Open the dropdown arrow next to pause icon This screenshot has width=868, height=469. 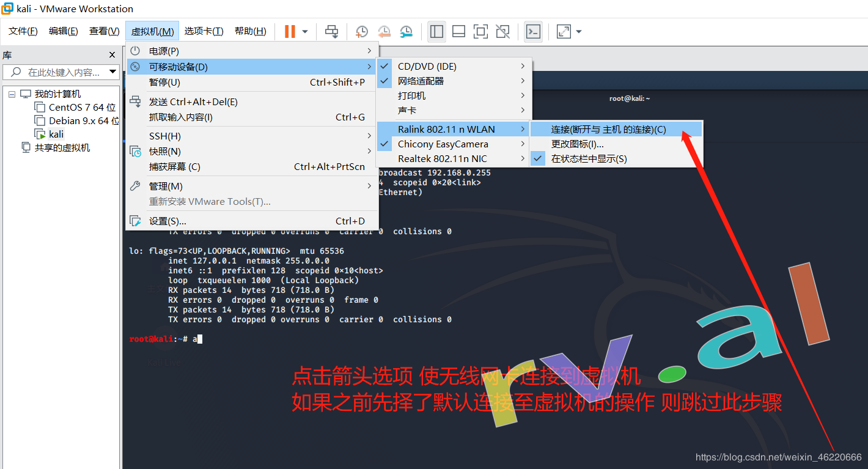(x=304, y=31)
